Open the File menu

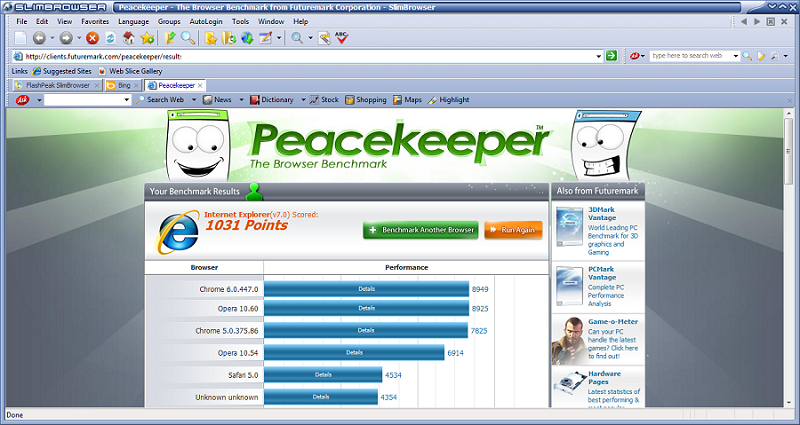[21, 21]
